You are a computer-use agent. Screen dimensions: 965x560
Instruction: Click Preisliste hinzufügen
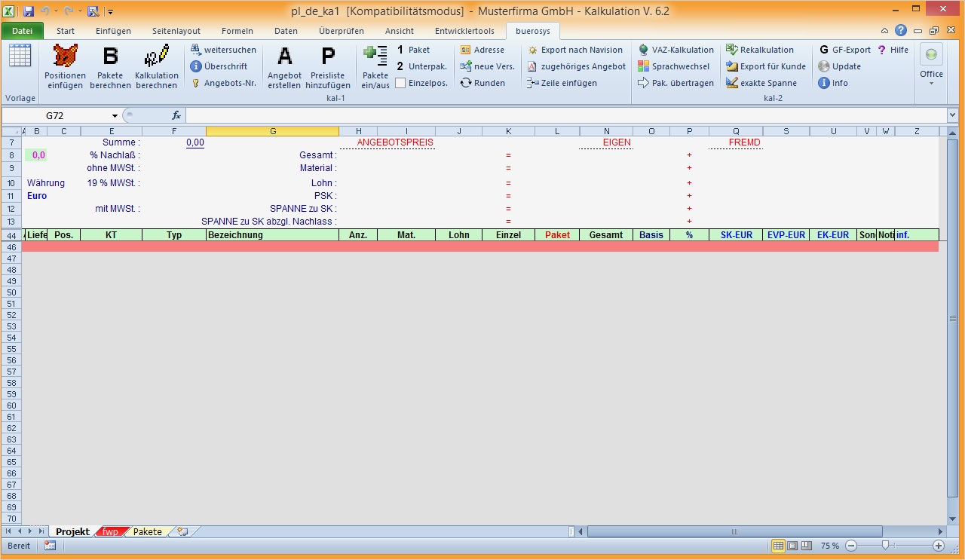pyautogui.click(x=328, y=66)
